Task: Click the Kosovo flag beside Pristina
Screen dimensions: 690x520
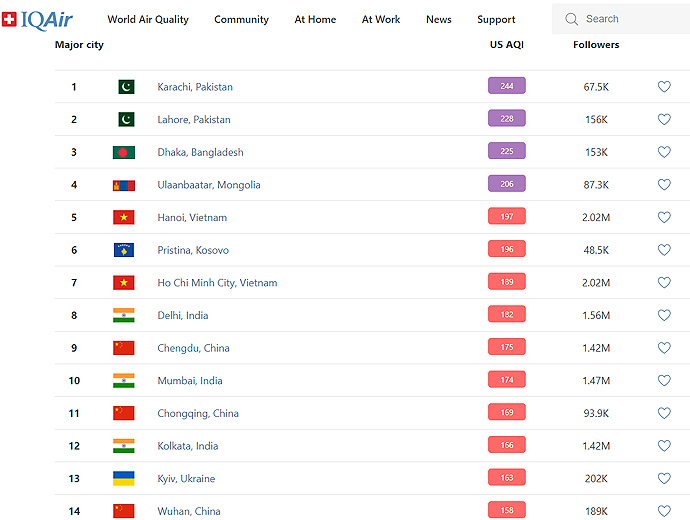Action: pos(124,250)
